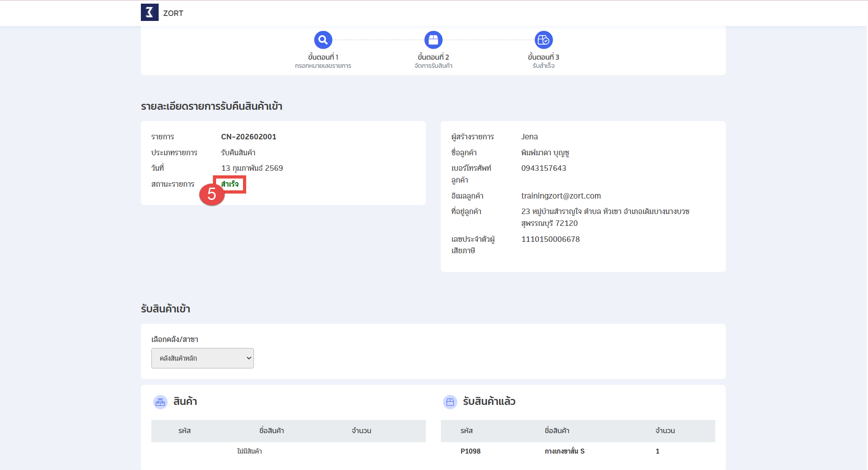Click the customer phone number 0943157643
The height and width of the screenshot is (470, 868).
click(x=543, y=168)
